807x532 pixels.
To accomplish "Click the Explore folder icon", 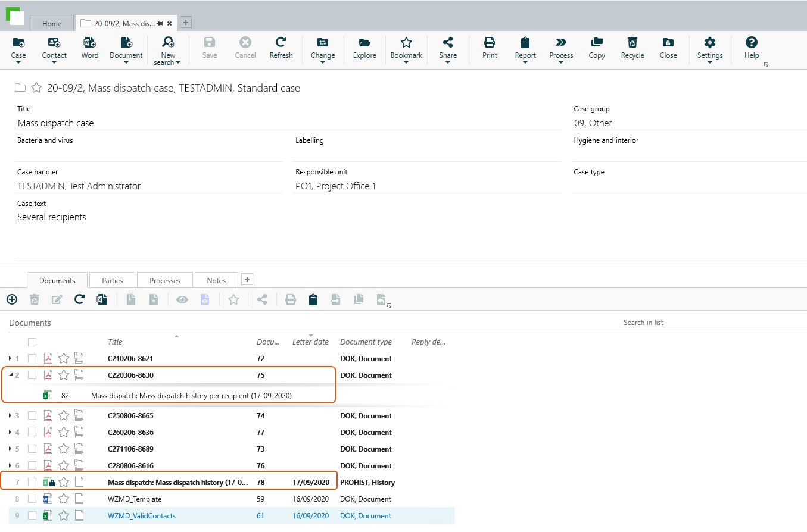I will [364, 43].
